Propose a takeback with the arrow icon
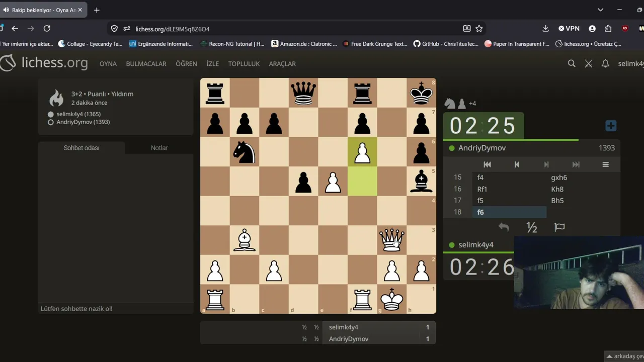 click(x=504, y=227)
